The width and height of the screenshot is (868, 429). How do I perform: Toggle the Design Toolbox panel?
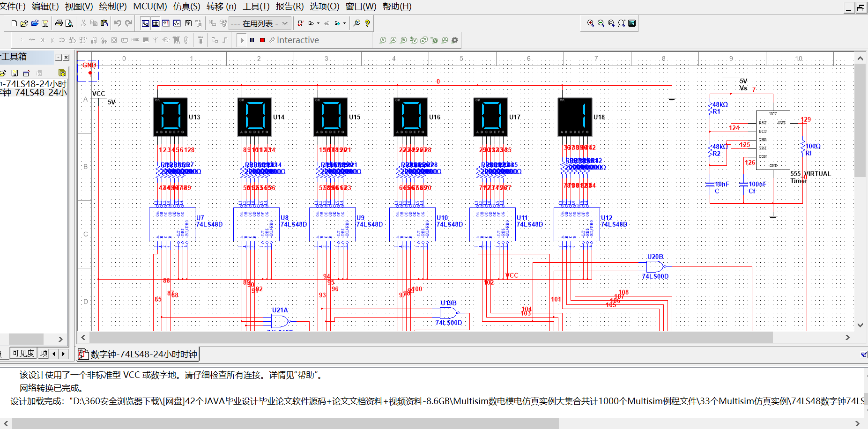(x=146, y=23)
